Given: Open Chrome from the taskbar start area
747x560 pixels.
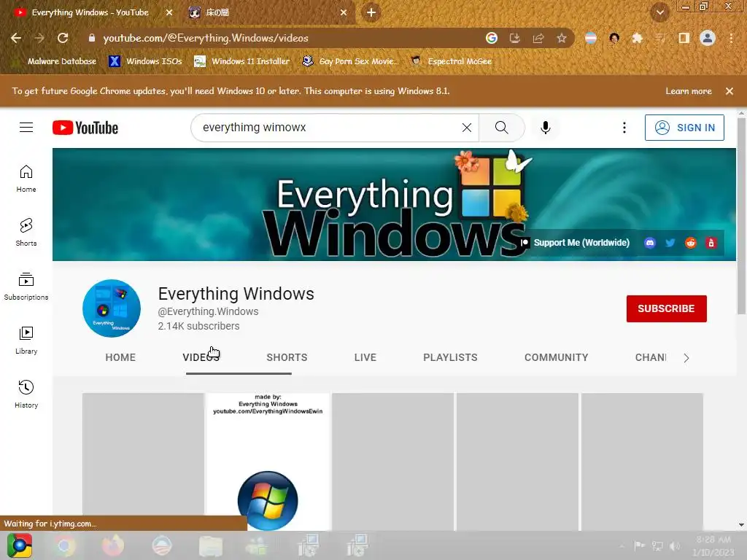Looking at the screenshot, I should coord(20,545).
